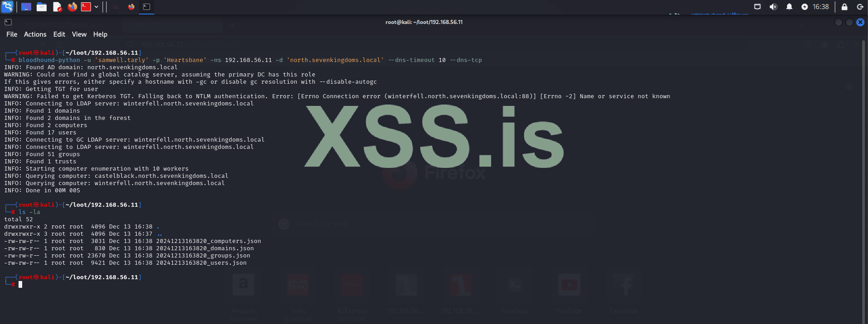Lock the screen with padlock icon
This screenshot has width=868, height=324.
(x=844, y=7)
